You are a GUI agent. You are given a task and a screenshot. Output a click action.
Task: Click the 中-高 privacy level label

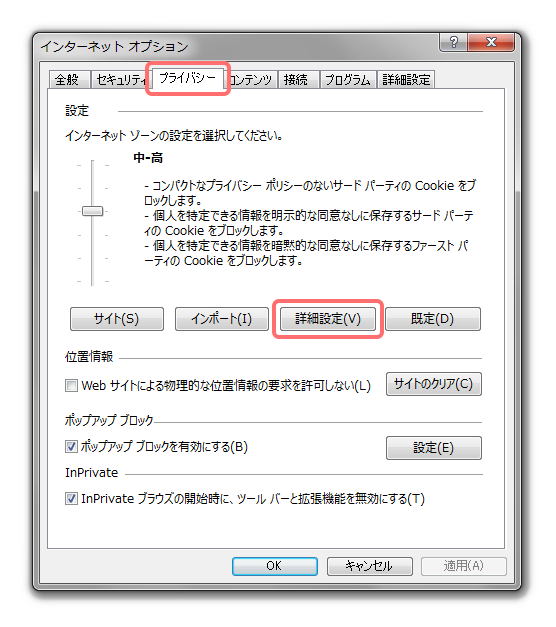(x=148, y=158)
